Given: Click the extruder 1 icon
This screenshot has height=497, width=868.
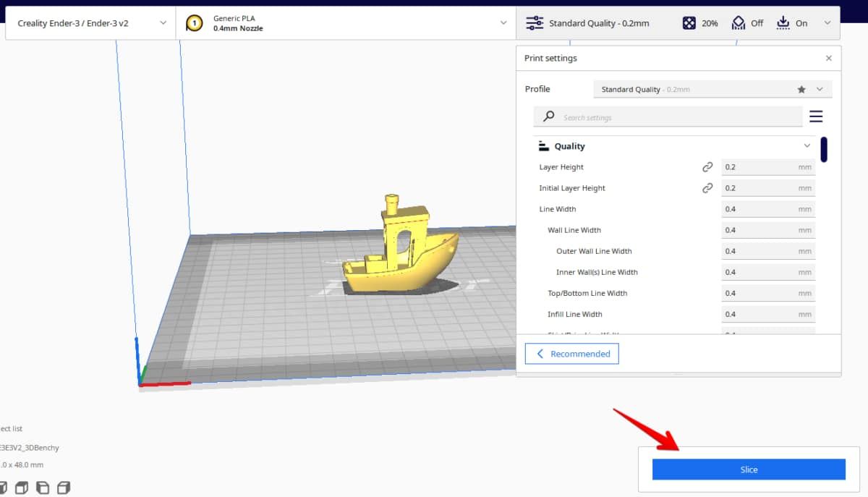Looking at the screenshot, I should point(193,22).
